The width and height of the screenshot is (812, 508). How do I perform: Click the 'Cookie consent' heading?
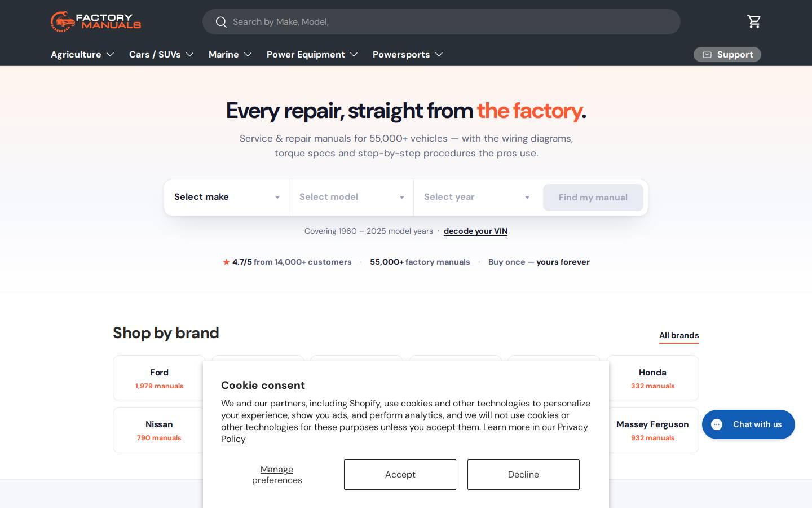263,386
